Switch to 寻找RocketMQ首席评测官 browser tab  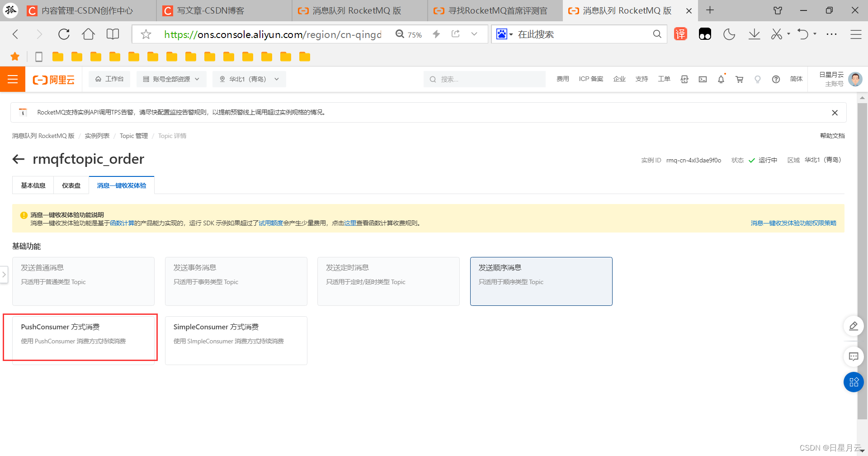click(495, 10)
